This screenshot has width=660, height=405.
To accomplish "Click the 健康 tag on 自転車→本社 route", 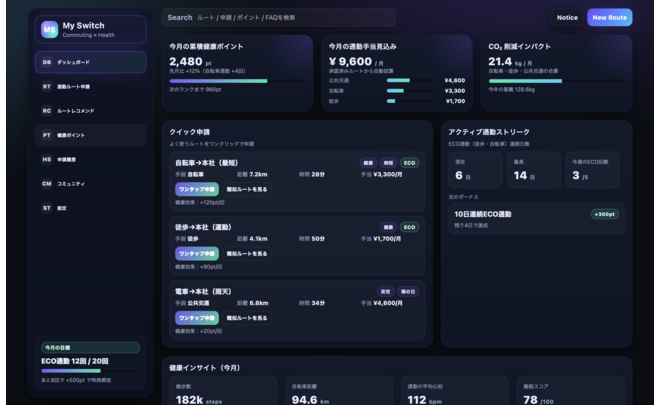I will (368, 163).
